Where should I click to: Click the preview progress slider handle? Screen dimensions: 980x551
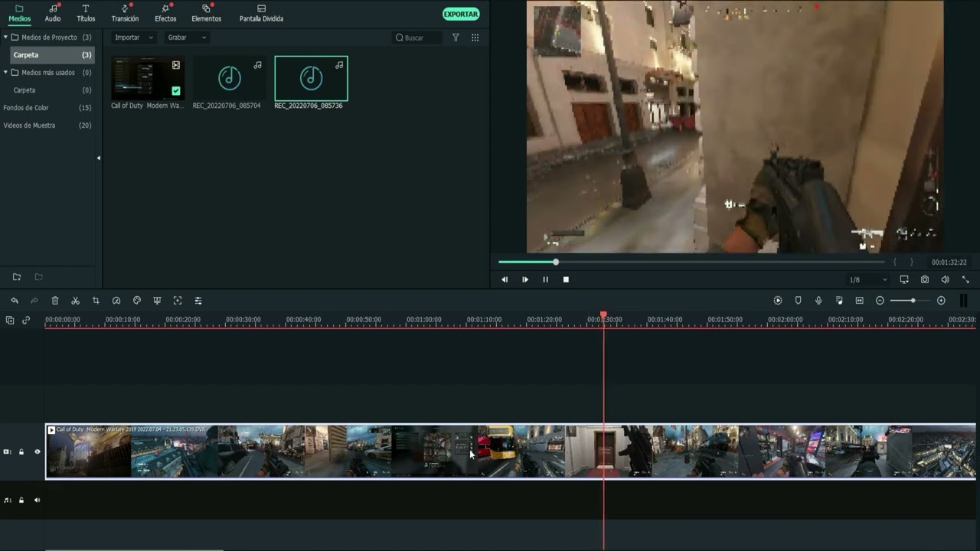pyautogui.click(x=556, y=262)
